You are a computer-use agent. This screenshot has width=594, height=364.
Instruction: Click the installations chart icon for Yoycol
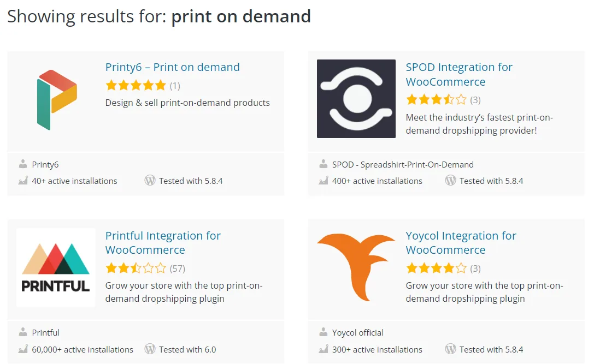(x=324, y=349)
